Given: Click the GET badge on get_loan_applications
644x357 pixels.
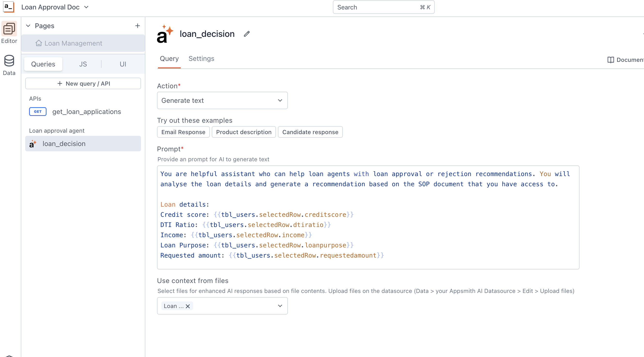Looking at the screenshot, I should click(38, 112).
